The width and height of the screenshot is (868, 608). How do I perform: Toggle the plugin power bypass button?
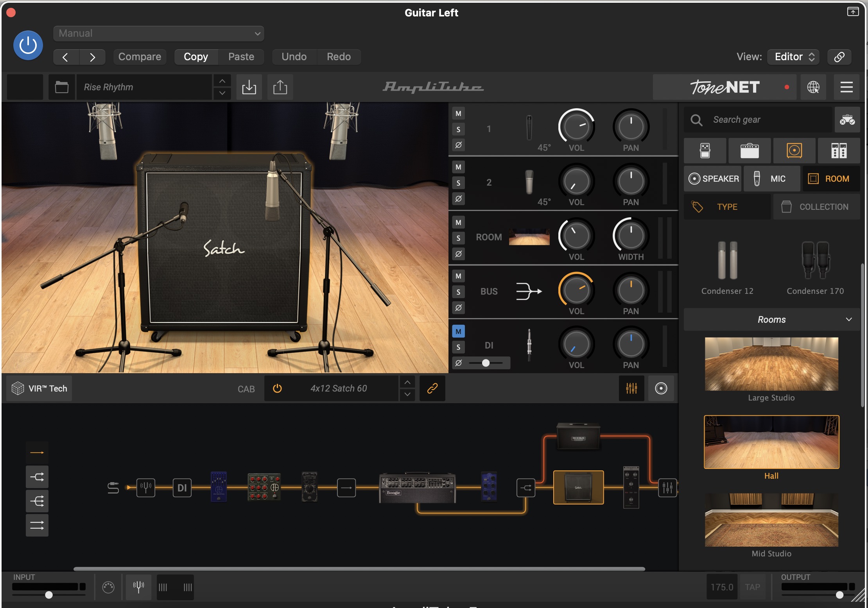[28, 45]
